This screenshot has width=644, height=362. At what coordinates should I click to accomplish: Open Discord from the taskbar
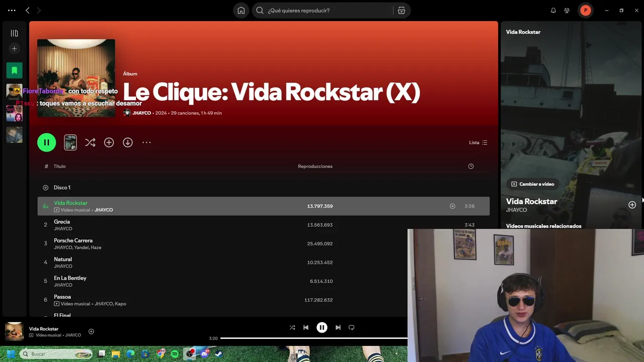[x=204, y=354]
